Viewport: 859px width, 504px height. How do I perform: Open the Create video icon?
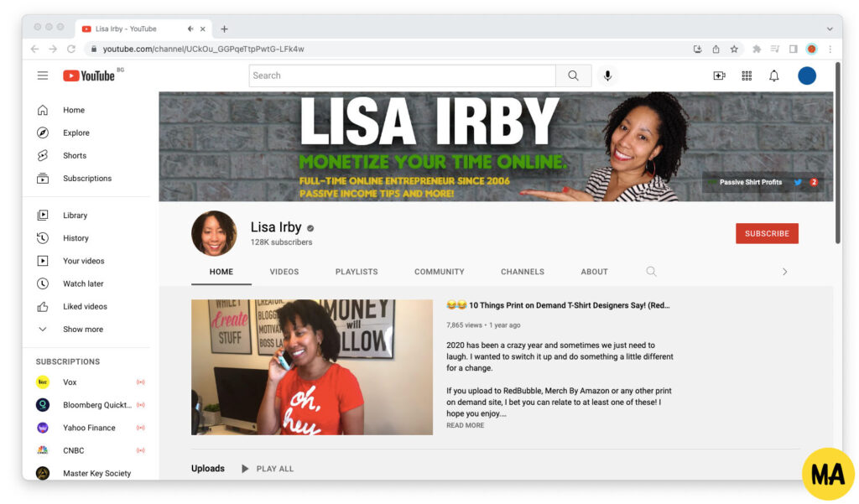[x=719, y=75]
